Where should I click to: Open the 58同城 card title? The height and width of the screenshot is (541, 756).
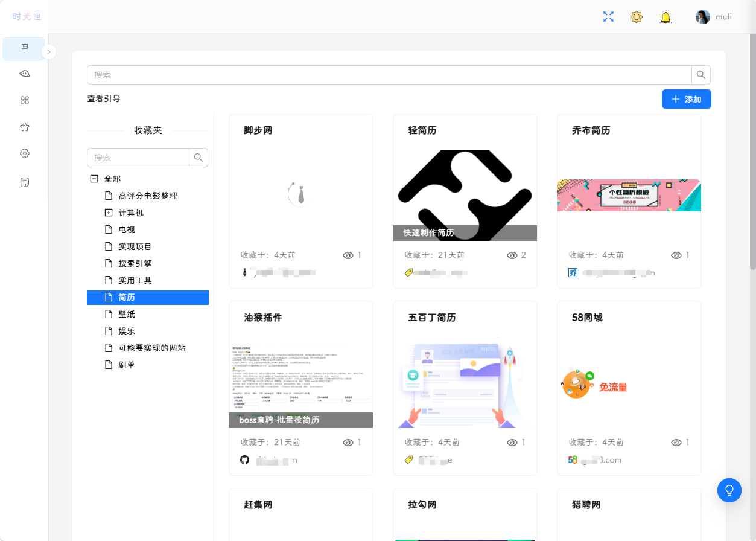587,318
